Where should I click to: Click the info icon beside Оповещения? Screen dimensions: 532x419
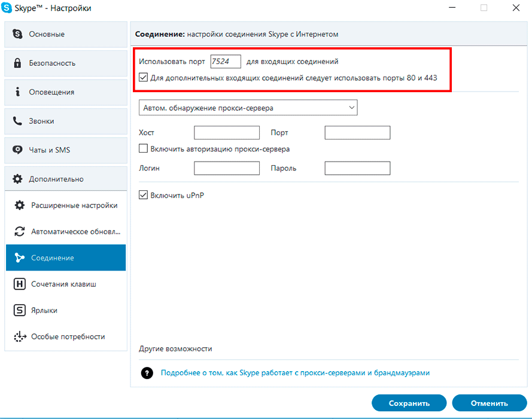click(17, 92)
